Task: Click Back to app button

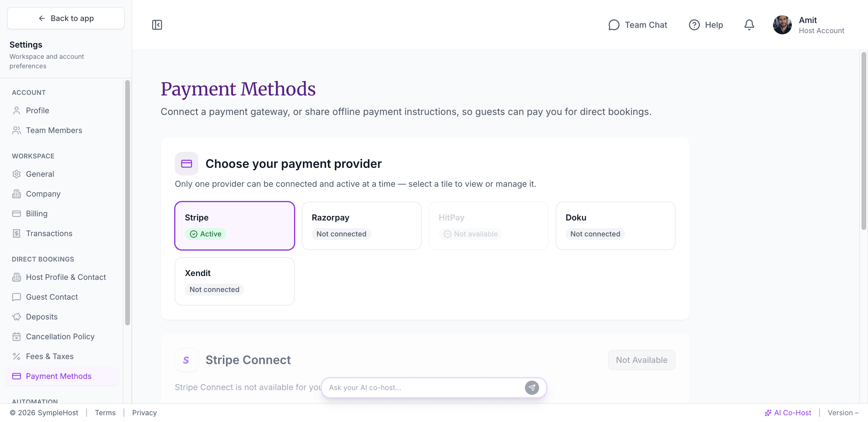Action: click(x=66, y=18)
